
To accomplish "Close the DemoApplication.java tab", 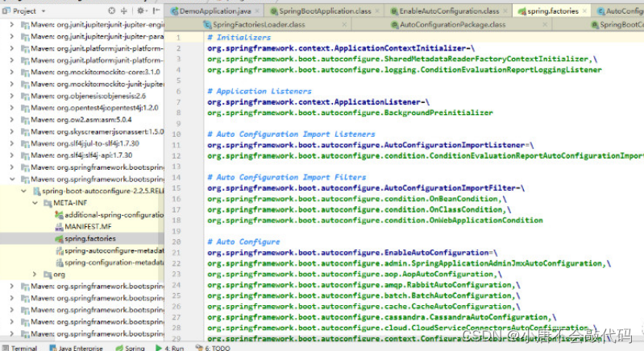I will [x=257, y=11].
